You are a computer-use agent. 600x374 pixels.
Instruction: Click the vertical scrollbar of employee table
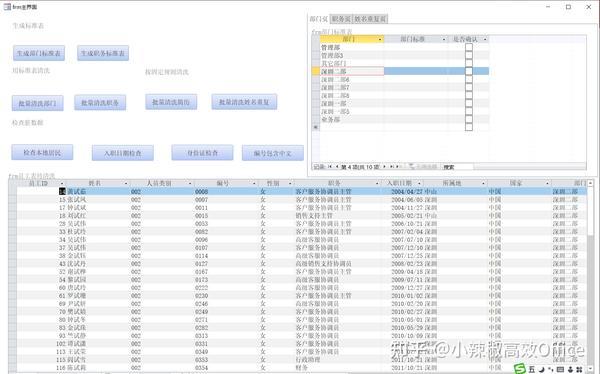click(x=590, y=276)
